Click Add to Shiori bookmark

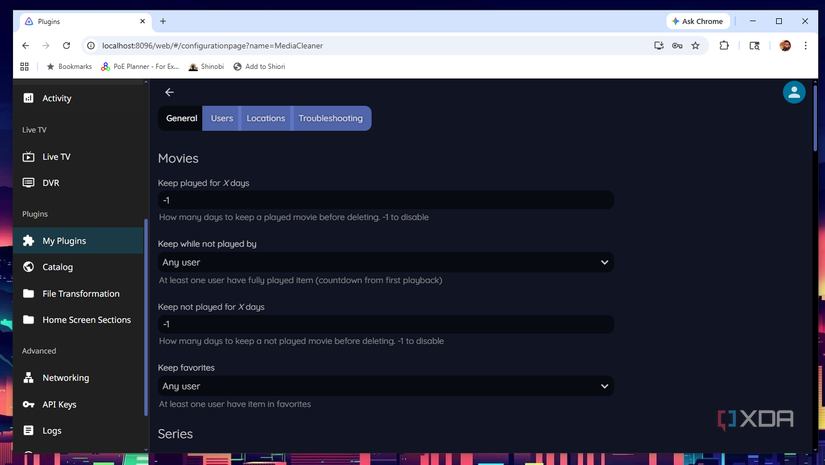coord(259,66)
